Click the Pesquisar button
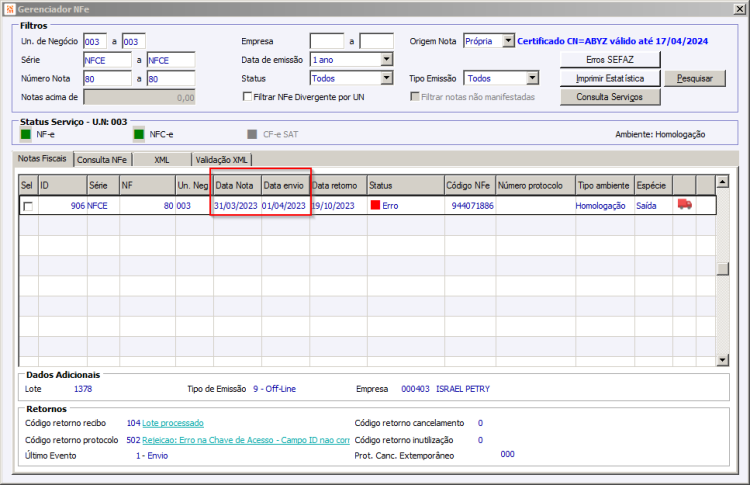This screenshot has height=485, width=750. pos(695,78)
